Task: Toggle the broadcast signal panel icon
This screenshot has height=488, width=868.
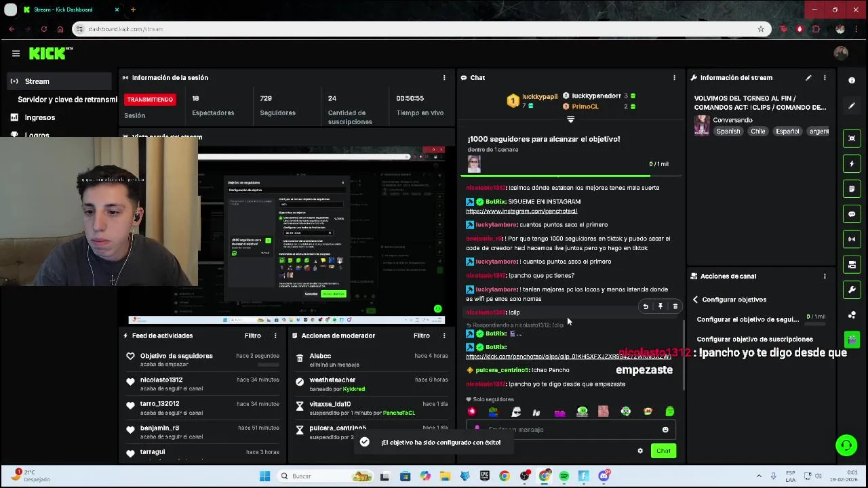Action: point(852,239)
